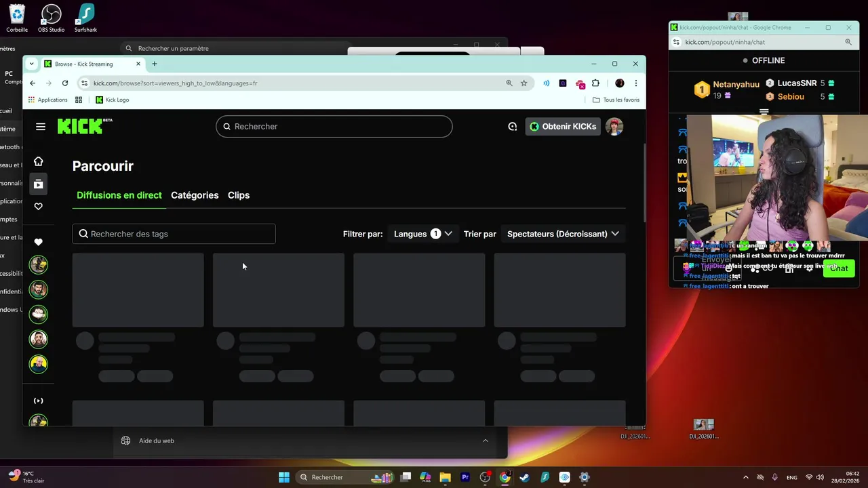Click the Obtenir KICKs button
The width and height of the screenshot is (868, 488).
coord(563,127)
